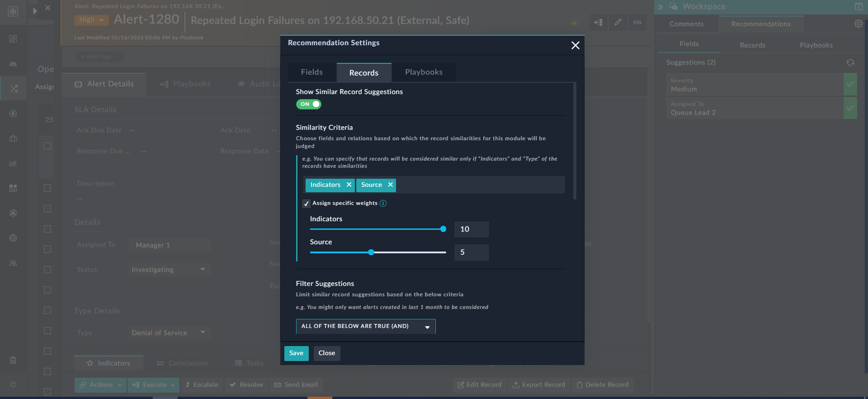The height and width of the screenshot is (399, 868).
Task: Click the info icon beside Assign specific weights
Action: (x=383, y=204)
